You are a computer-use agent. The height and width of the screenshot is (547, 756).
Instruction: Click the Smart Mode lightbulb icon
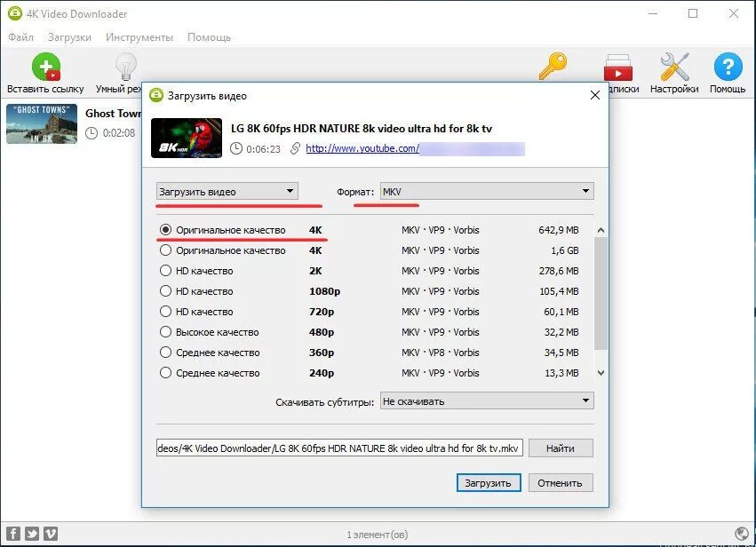126,67
